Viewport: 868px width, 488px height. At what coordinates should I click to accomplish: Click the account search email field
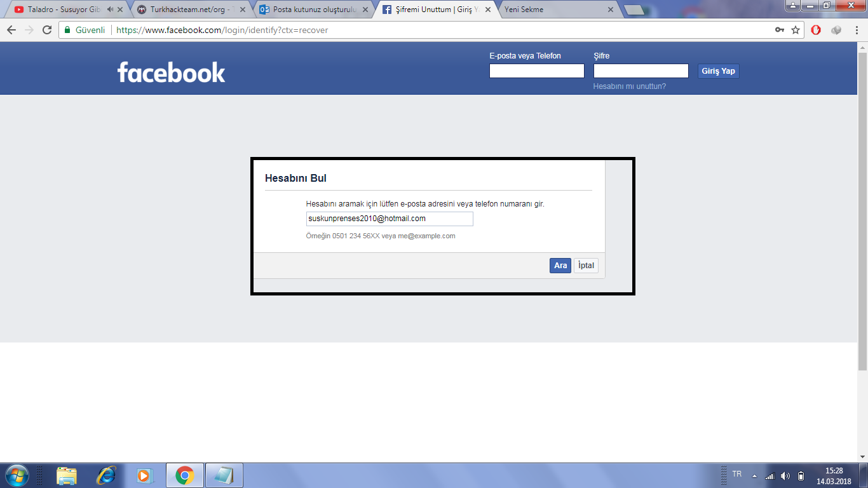click(x=390, y=219)
